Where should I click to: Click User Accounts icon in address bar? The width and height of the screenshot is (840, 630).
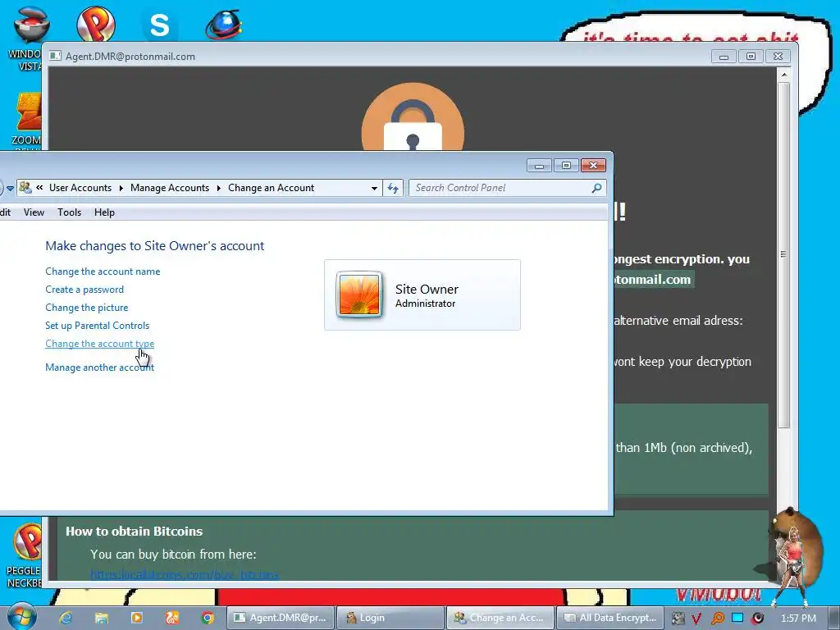tap(25, 188)
